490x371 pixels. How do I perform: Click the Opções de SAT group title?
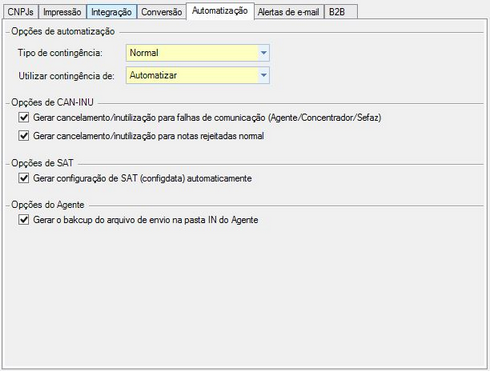pyautogui.click(x=42, y=163)
